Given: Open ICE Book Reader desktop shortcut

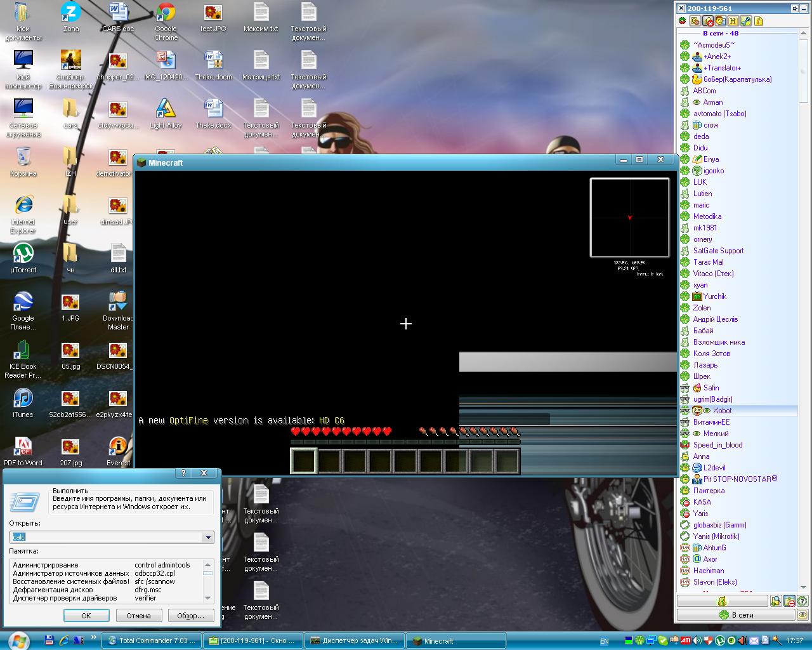Looking at the screenshot, I should pos(23,359).
